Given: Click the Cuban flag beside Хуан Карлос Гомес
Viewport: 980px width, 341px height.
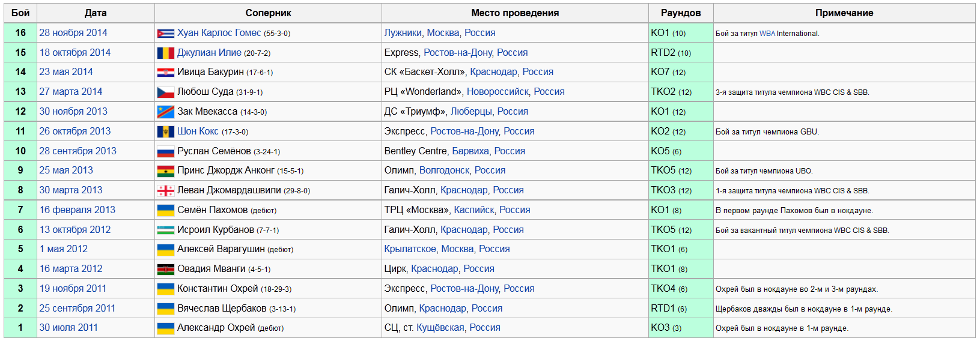Looking at the screenshot, I should (165, 34).
